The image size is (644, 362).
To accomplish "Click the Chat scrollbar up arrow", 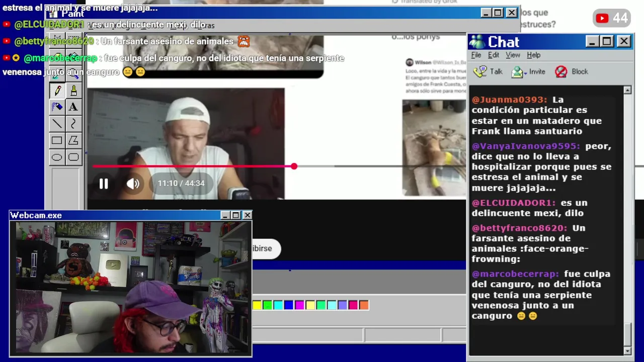I will coord(627,90).
